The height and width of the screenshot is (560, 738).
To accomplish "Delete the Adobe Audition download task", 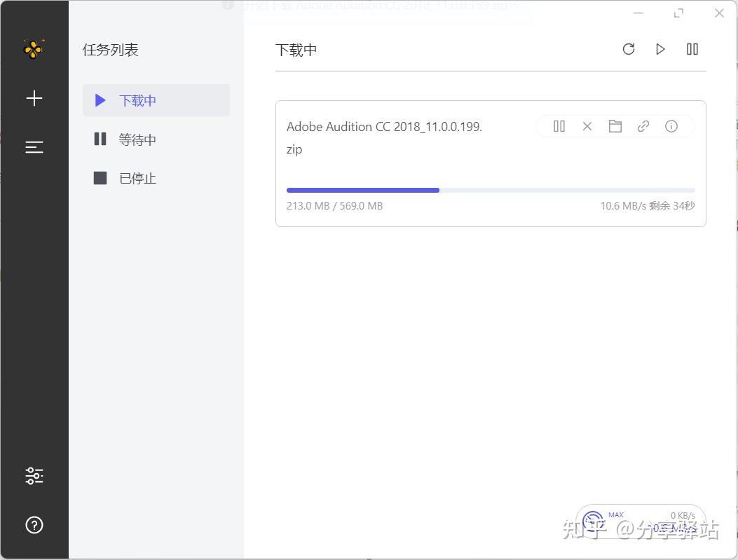I will click(x=587, y=126).
